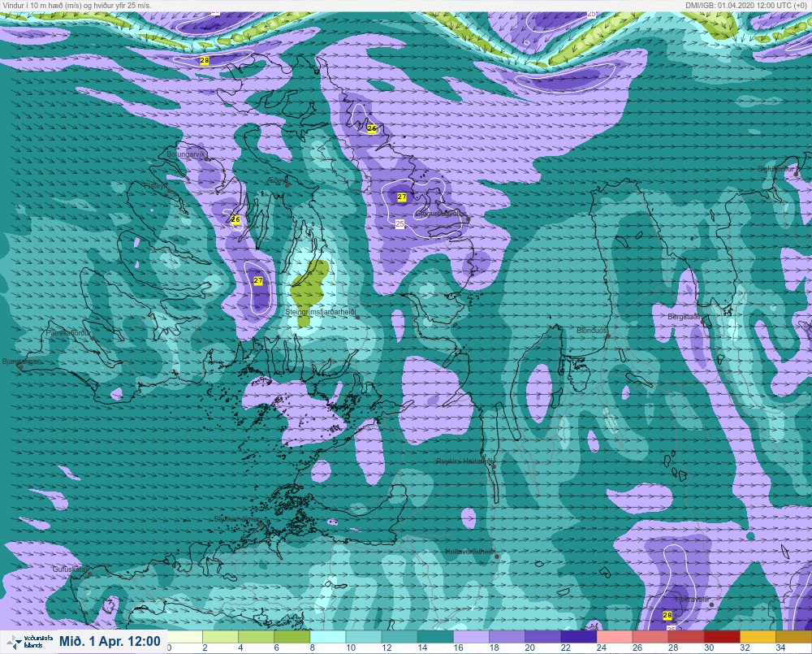Pick the 28–30 m/s red legend swatch

pos(686,636)
